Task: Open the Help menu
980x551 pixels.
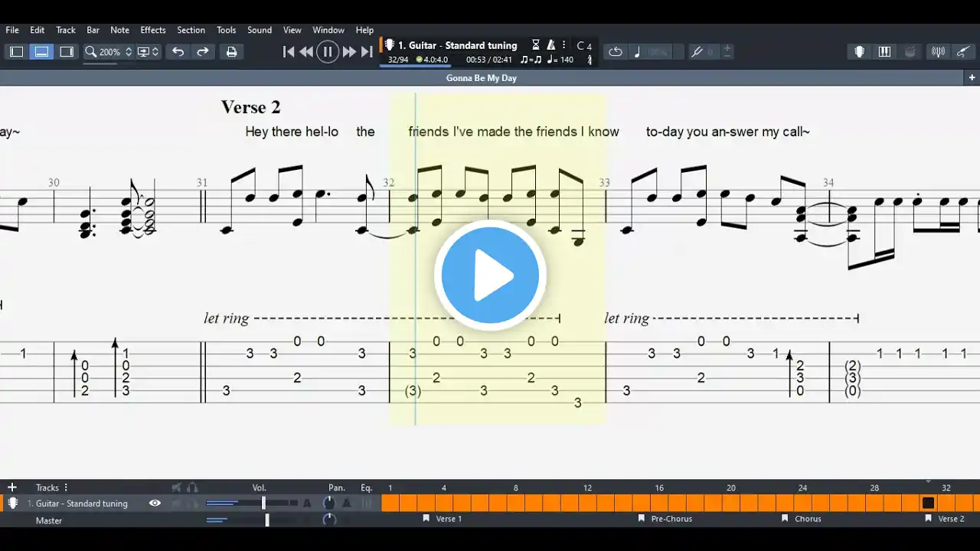Action: 364,30
